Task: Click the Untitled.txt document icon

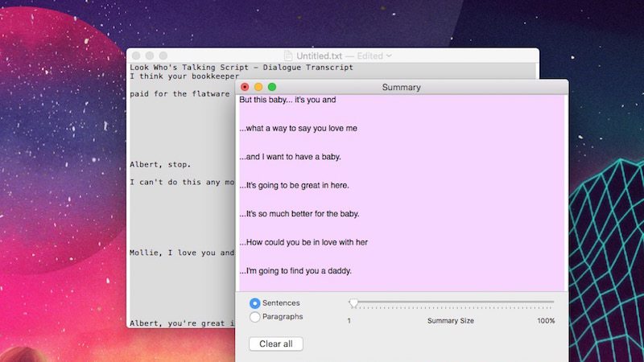Action: tap(288, 56)
